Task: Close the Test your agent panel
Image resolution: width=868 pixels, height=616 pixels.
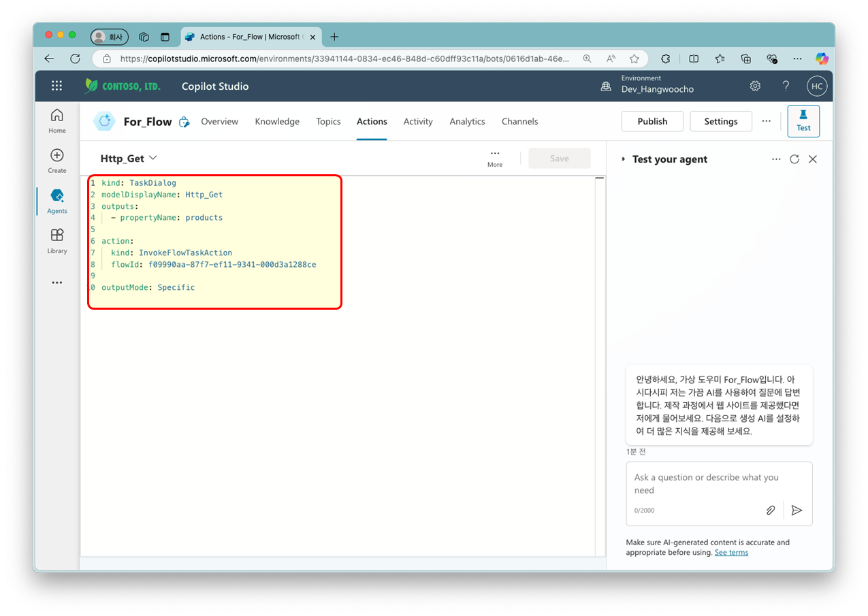Action: click(x=813, y=159)
